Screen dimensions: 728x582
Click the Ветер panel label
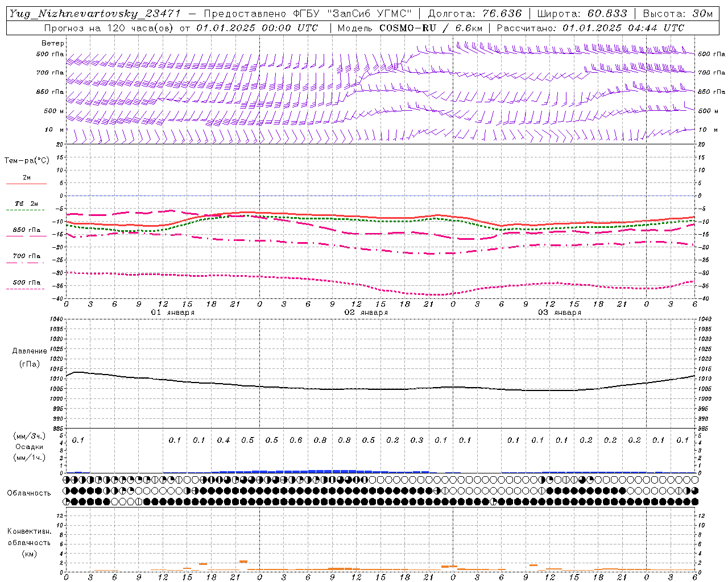click(53, 43)
